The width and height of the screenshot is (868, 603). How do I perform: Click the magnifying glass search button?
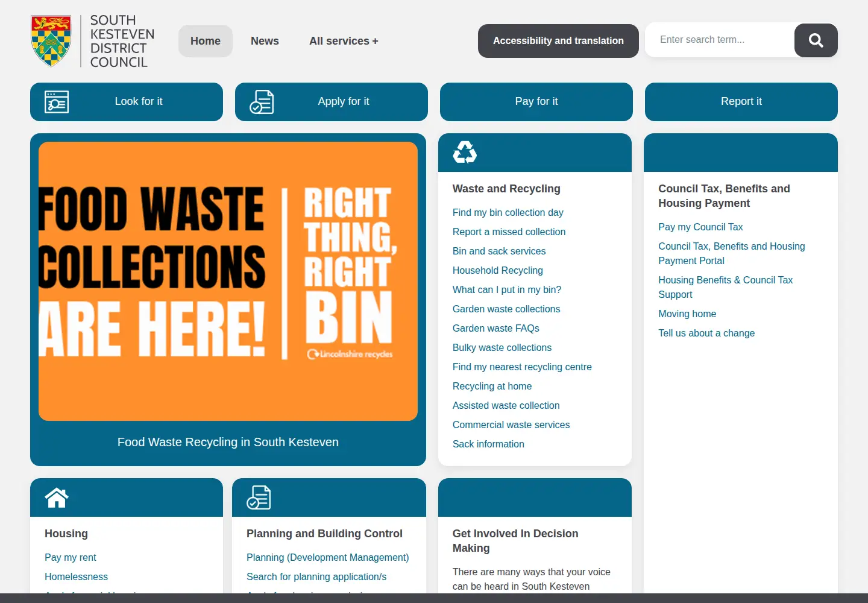pos(816,40)
